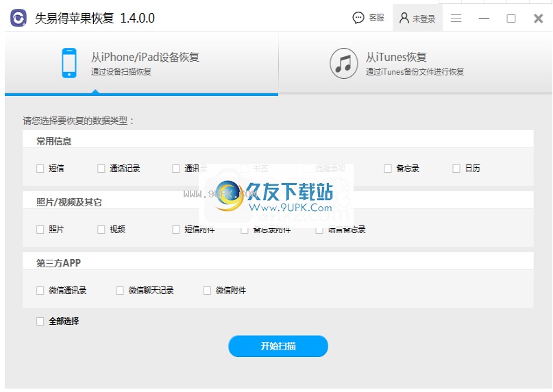Toggle the 全部选择 select-all checkbox
The image size is (553, 392).
(x=40, y=321)
